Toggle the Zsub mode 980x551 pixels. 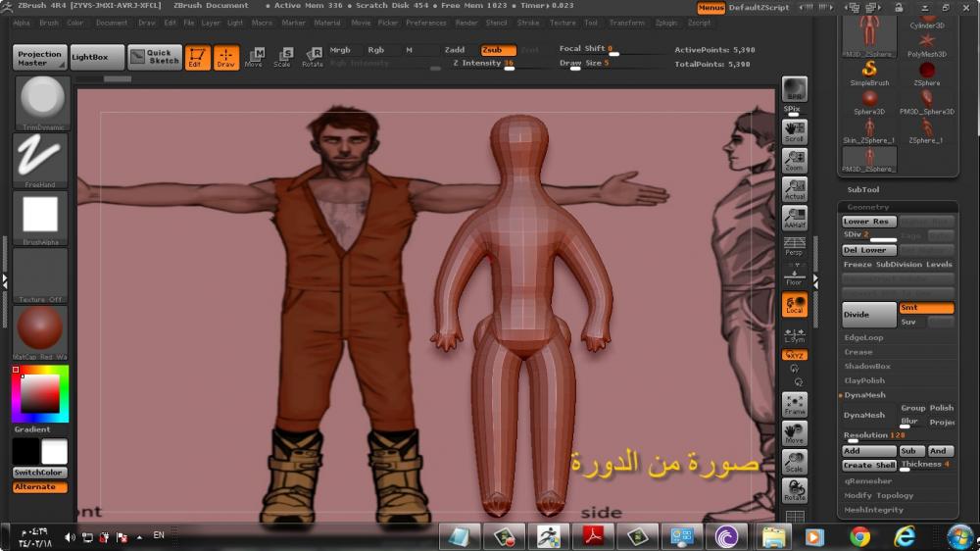(x=498, y=49)
